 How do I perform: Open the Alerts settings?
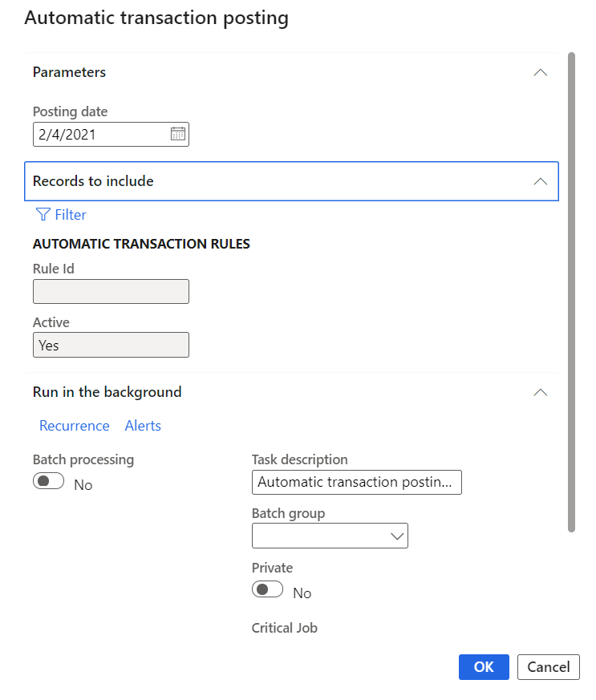pyautogui.click(x=143, y=426)
